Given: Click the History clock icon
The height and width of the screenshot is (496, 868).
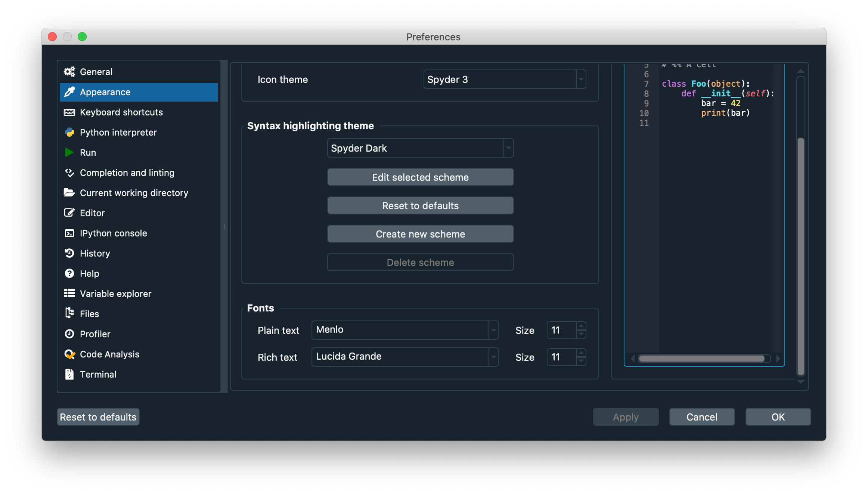Looking at the screenshot, I should tap(69, 253).
